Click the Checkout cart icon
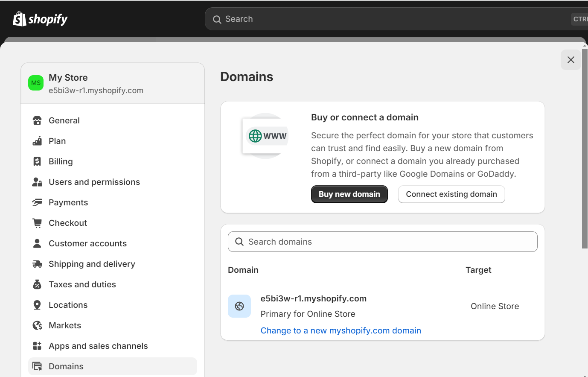 [x=37, y=223]
